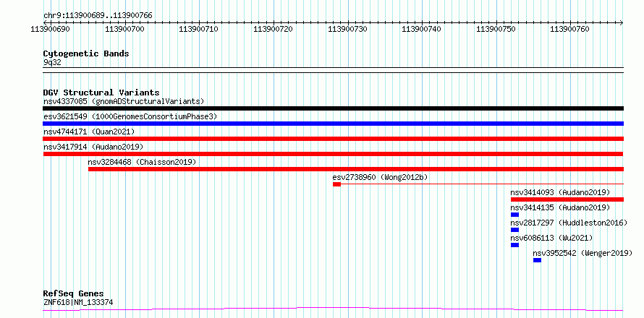Image resolution: width=644 pixels, height=318 pixels.
Task: Click ruler tick label 113900730
Action: 347,29
